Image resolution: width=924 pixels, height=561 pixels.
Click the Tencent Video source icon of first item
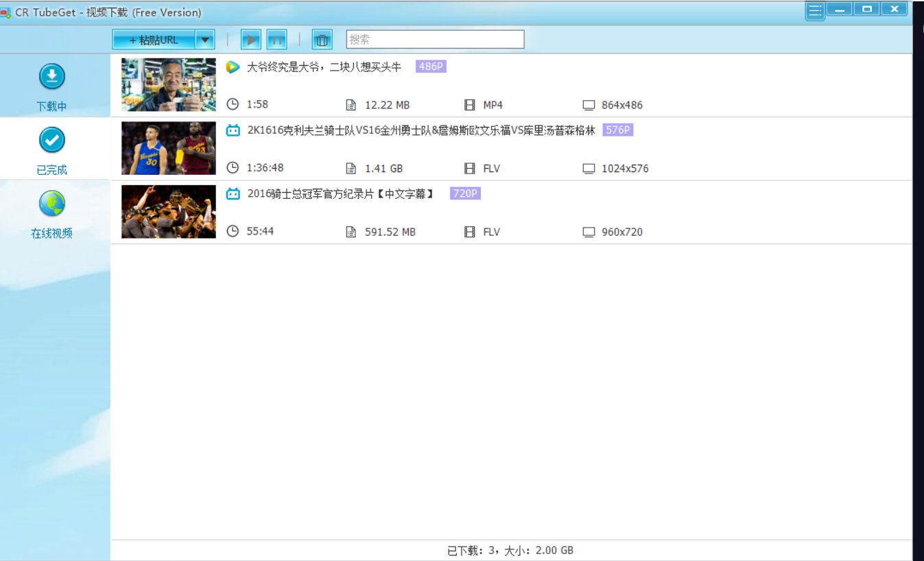pos(233,67)
